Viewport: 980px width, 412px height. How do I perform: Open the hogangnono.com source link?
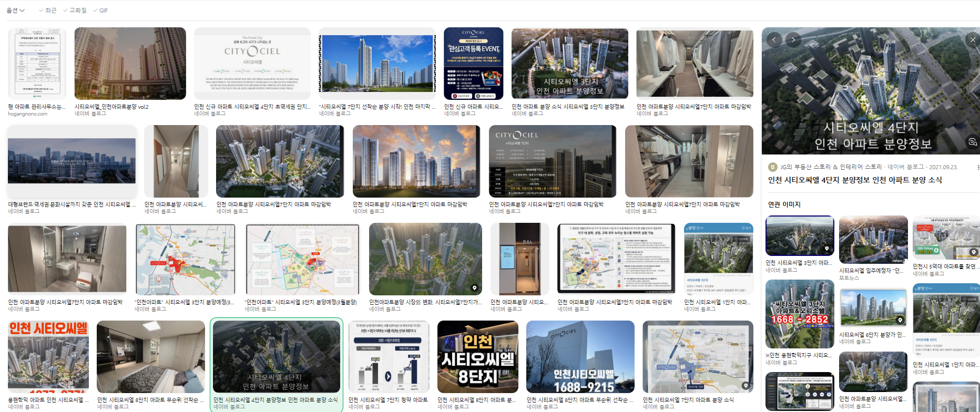pos(27,114)
